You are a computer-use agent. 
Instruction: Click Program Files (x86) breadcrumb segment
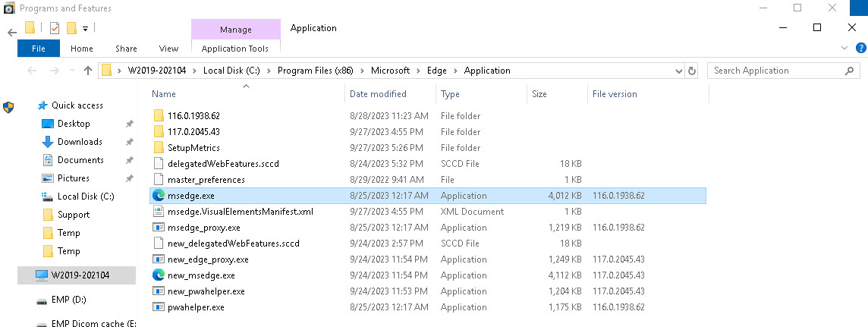point(316,71)
